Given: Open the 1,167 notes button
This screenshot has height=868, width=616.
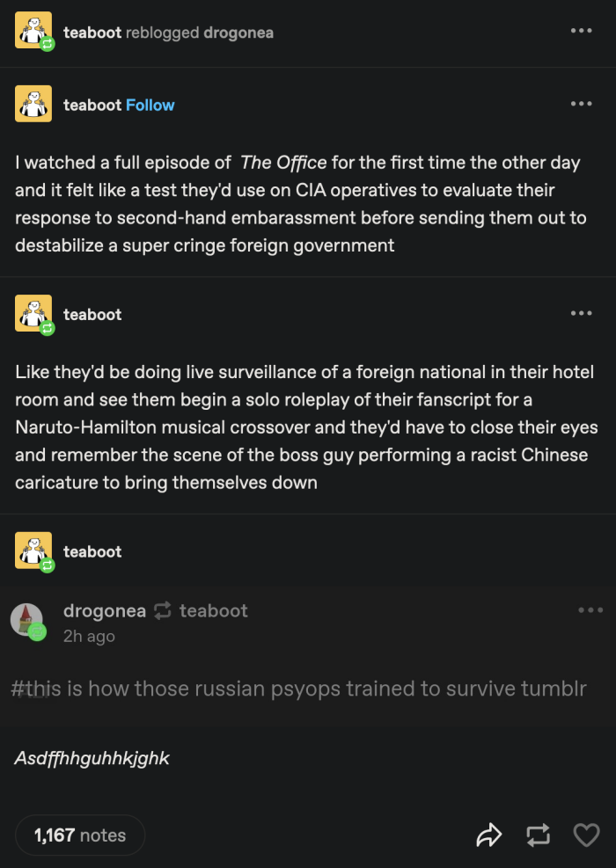Looking at the screenshot, I should [80, 835].
